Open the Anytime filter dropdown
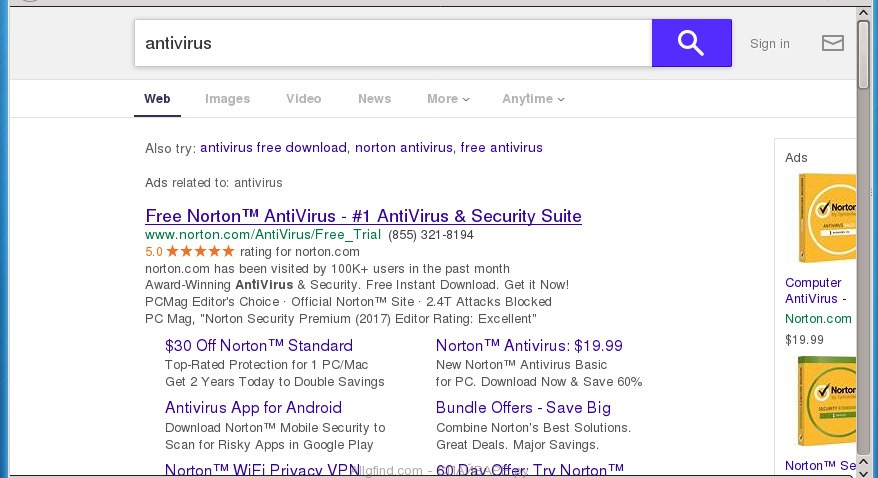The image size is (878, 478). tap(533, 99)
